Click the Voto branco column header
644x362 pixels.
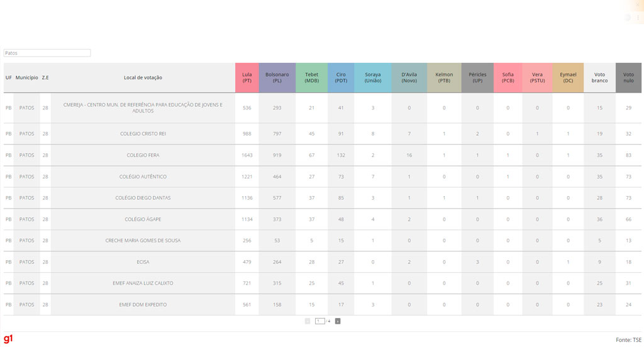click(599, 78)
